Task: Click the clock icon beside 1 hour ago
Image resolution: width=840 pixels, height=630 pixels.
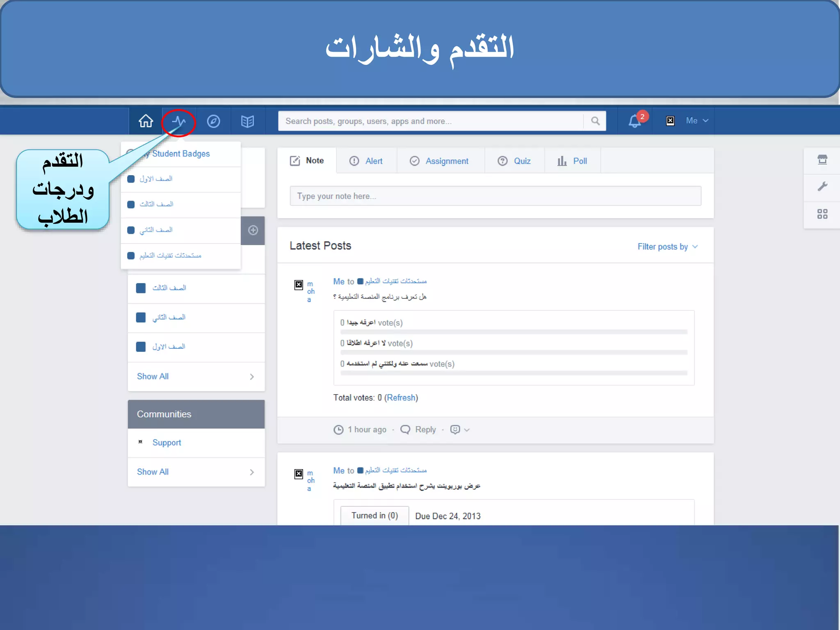Action: 338,430
